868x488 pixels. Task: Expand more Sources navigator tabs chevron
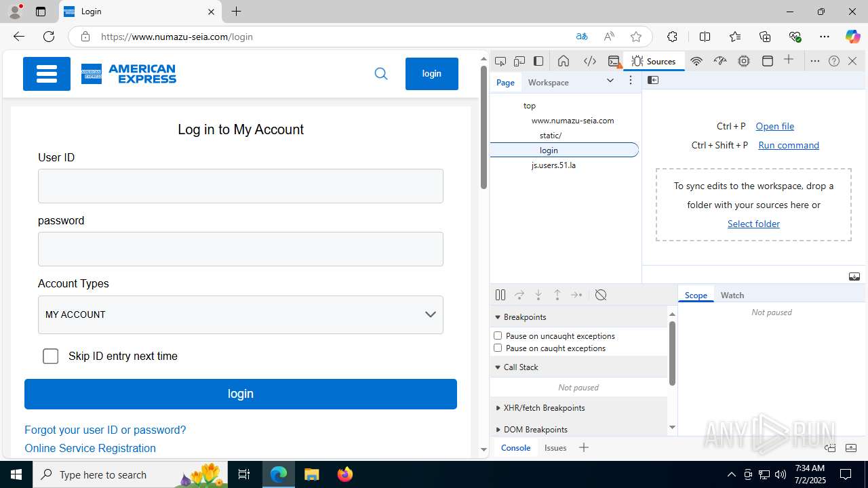(610, 81)
